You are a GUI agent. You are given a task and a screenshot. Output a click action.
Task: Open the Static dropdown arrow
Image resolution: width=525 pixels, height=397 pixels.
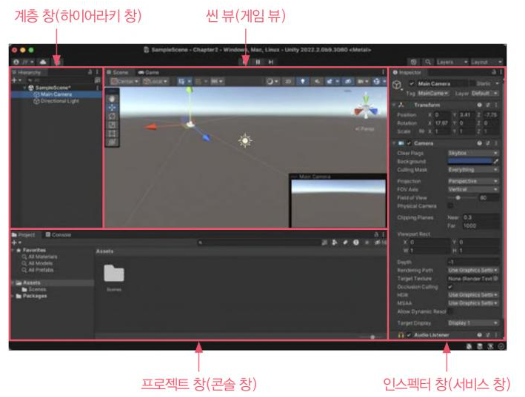(497, 84)
